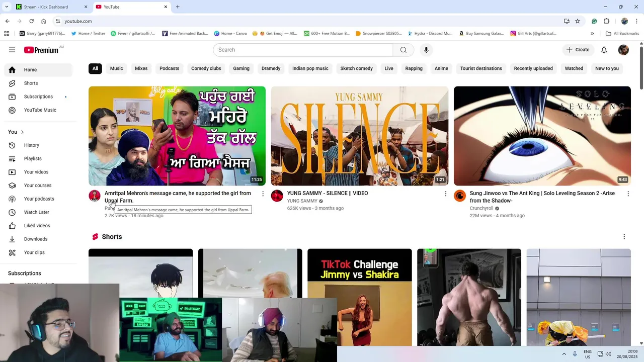
Task: Open the Shorts shelf options menu
Action: click(x=624, y=237)
